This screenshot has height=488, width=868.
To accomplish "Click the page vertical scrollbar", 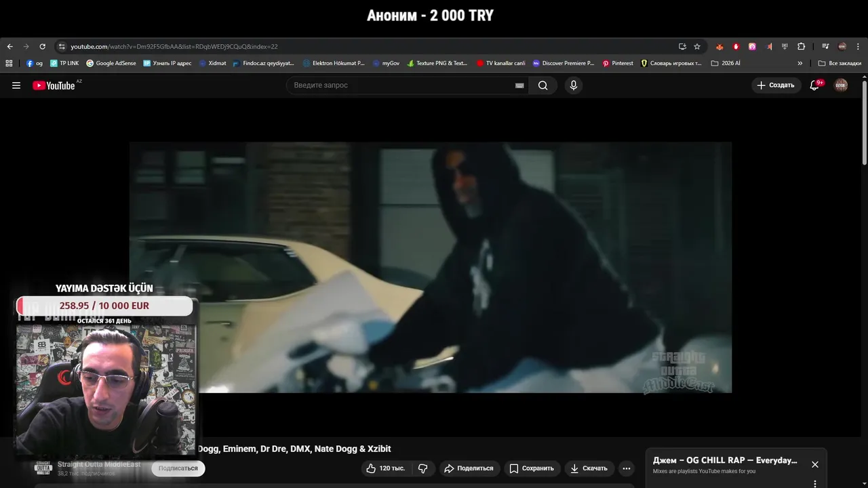I will (x=865, y=122).
